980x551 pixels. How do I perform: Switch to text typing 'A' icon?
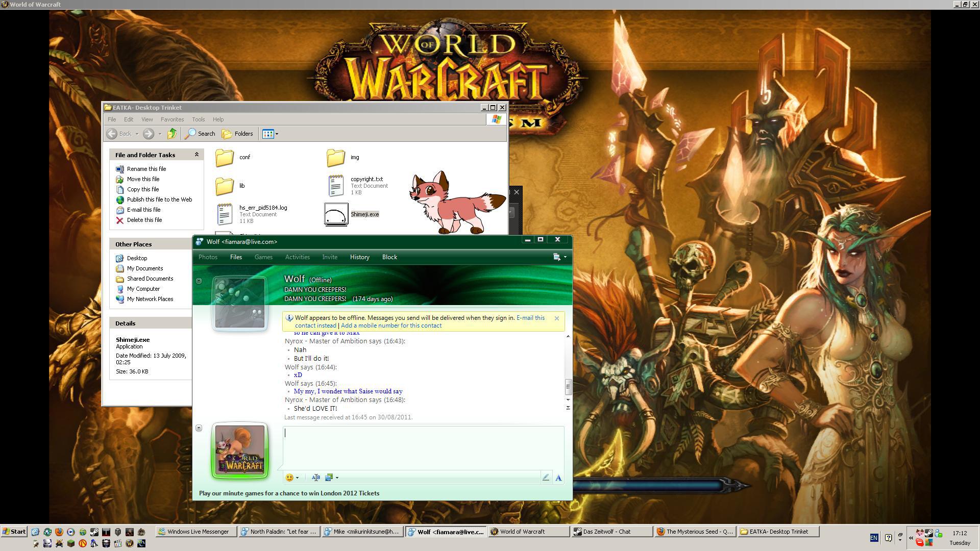(558, 478)
